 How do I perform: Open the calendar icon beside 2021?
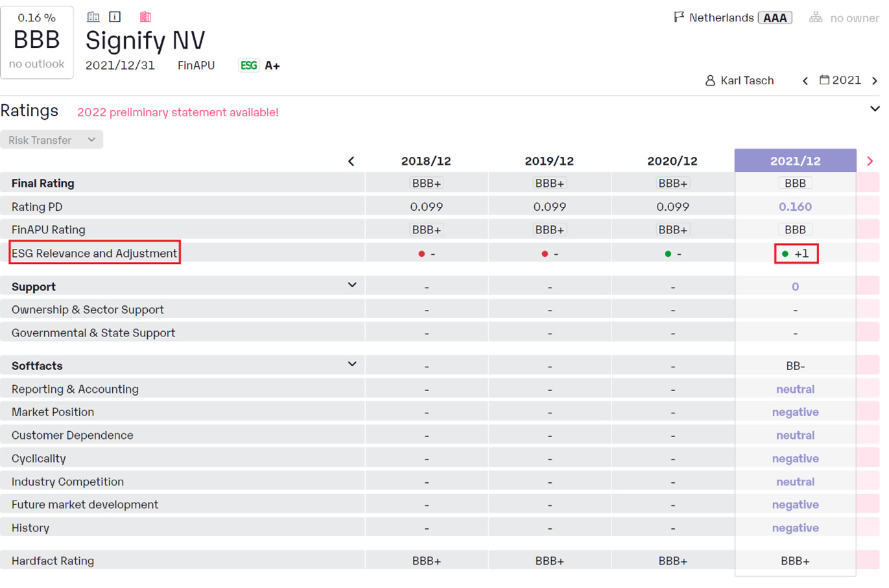(824, 80)
